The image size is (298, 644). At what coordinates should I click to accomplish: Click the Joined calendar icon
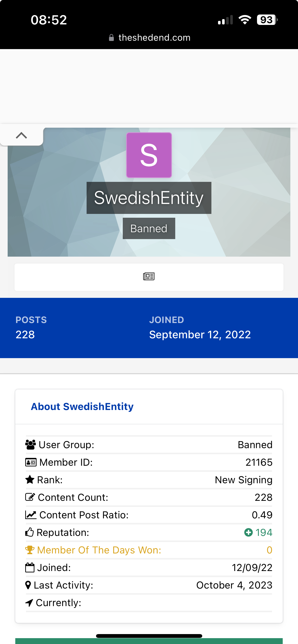(x=30, y=567)
